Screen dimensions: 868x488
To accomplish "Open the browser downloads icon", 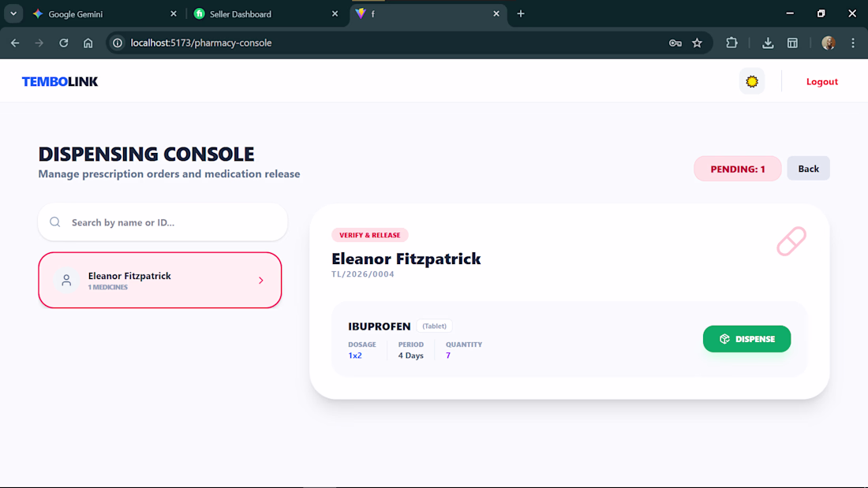I will pyautogui.click(x=768, y=43).
